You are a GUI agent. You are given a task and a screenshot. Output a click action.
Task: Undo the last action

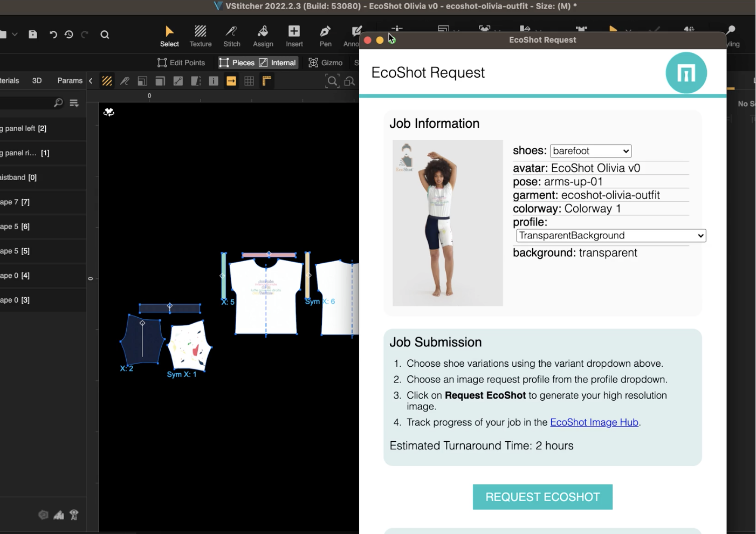pyautogui.click(x=53, y=35)
